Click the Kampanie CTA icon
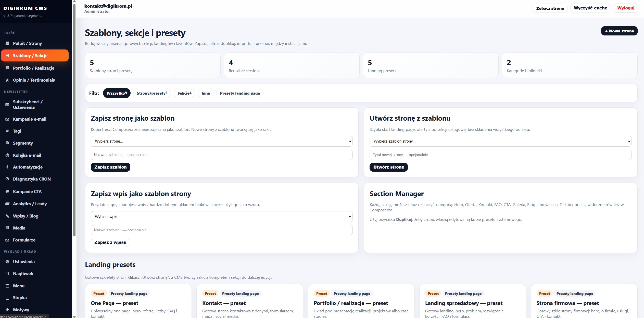 pos(7,192)
